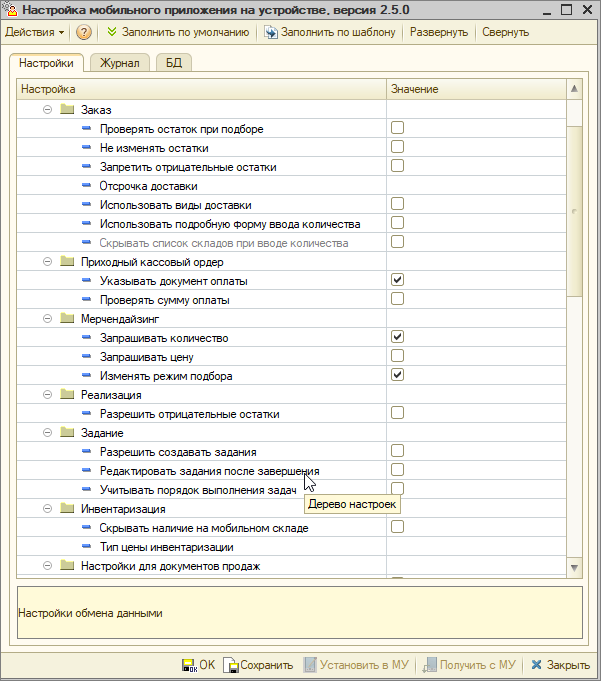
Task: Click the 'Настройки обмена данными' description text
Action: (x=90, y=613)
